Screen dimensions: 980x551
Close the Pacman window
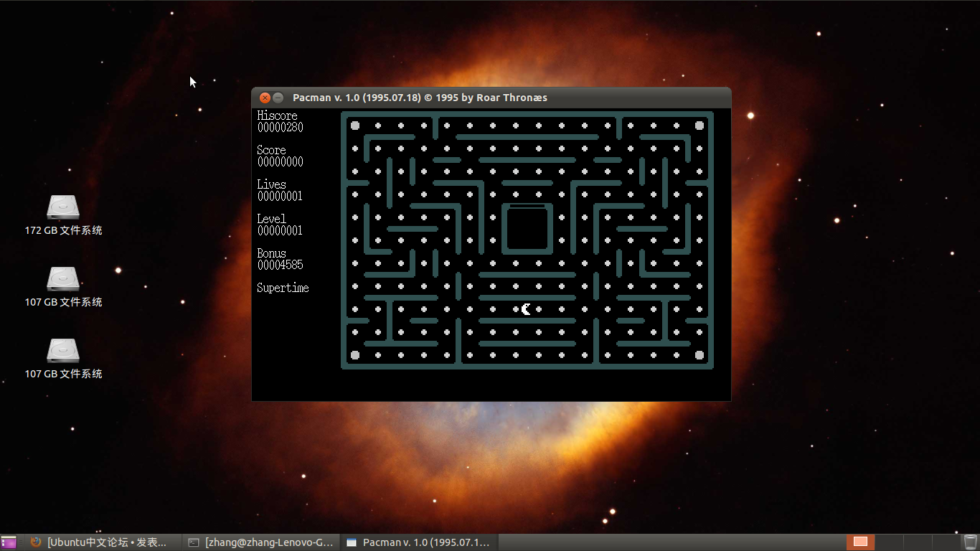point(265,98)
